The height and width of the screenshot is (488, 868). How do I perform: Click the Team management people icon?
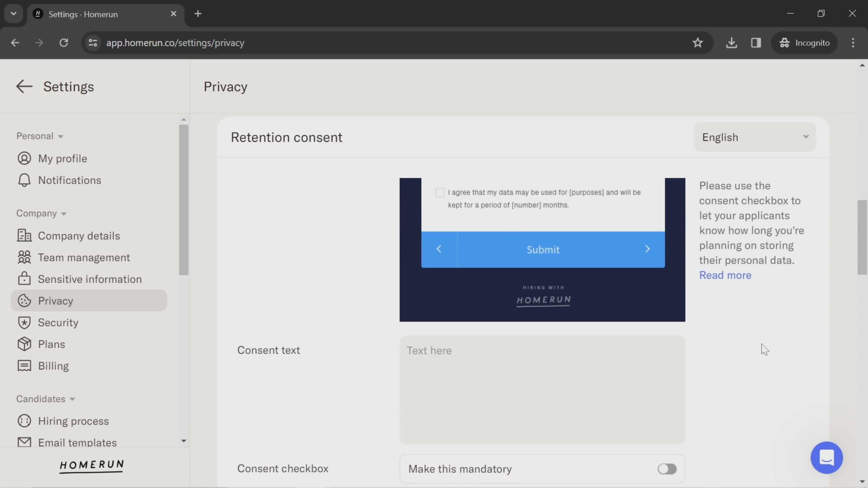tap(24, 257)
